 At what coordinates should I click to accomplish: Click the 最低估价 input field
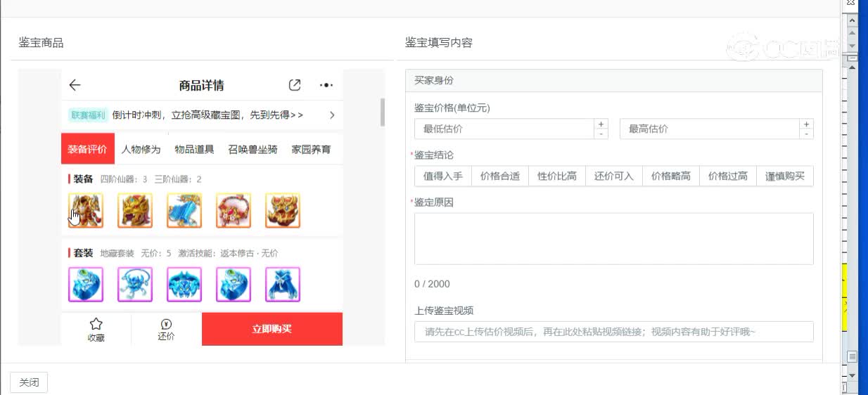coord(504,129)
